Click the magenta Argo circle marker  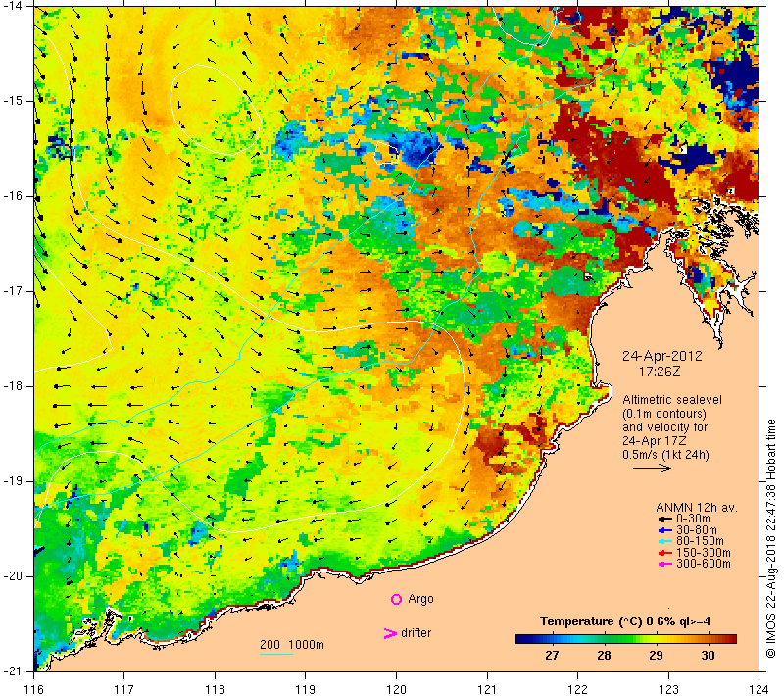click(396, 599)
